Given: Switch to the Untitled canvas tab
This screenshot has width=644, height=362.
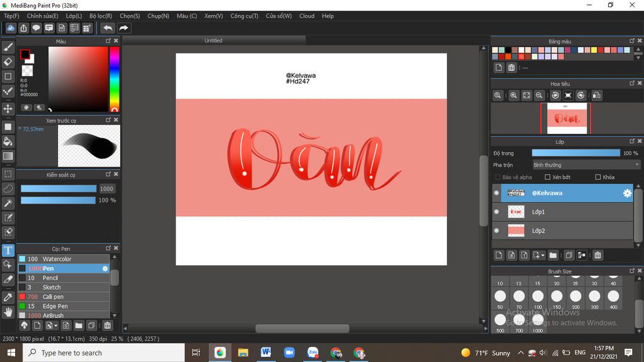Looking at the screenshot, I should pyautogui.click(x=214, y=40).
